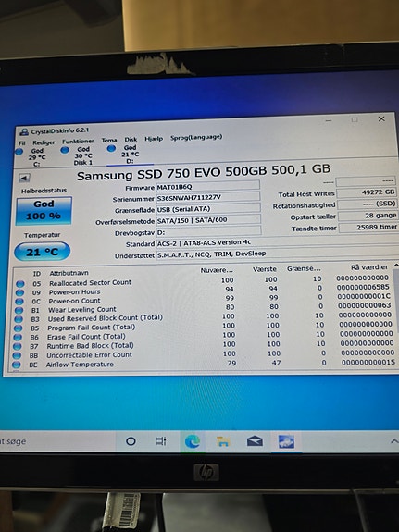Click the Airflow Temperature status dot
The height and width of the screenshot is (532, 399).
[16, 365]
